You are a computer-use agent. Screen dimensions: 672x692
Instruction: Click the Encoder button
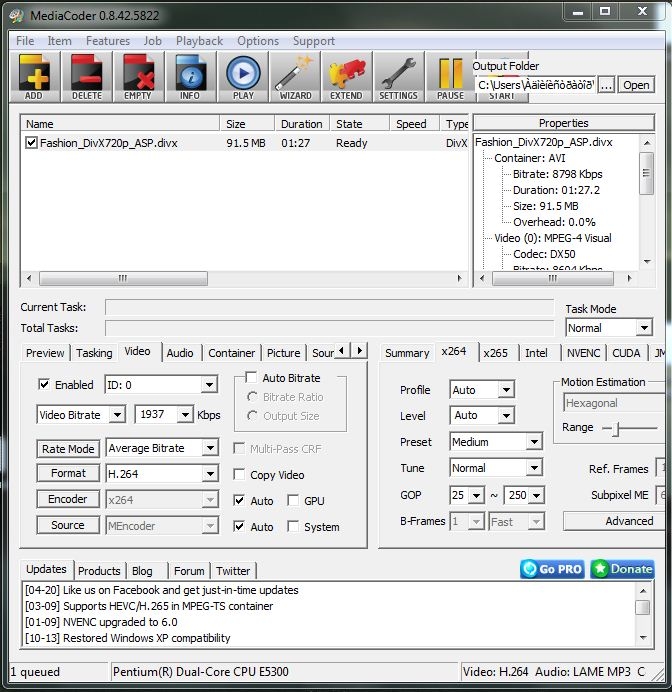point(68,499)
